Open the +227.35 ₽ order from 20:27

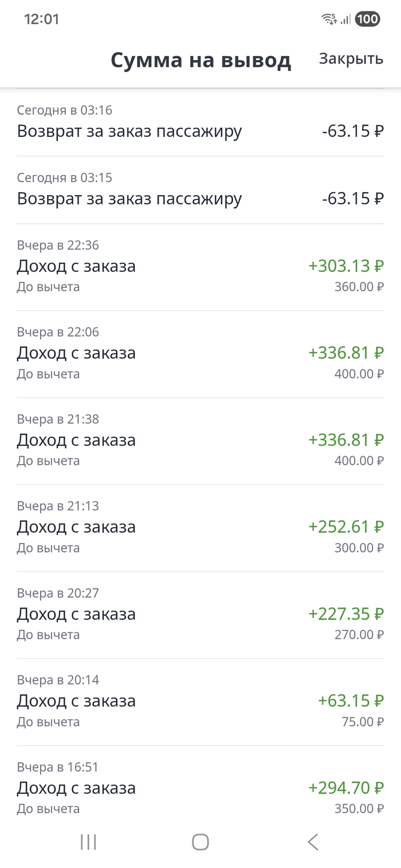(x=200, y=615)
